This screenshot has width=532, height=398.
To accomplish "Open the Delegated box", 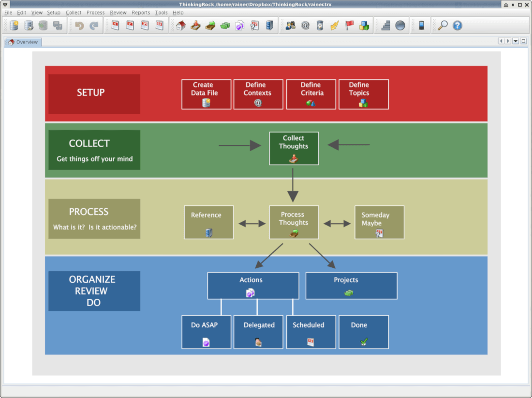I will pos(258,332).
